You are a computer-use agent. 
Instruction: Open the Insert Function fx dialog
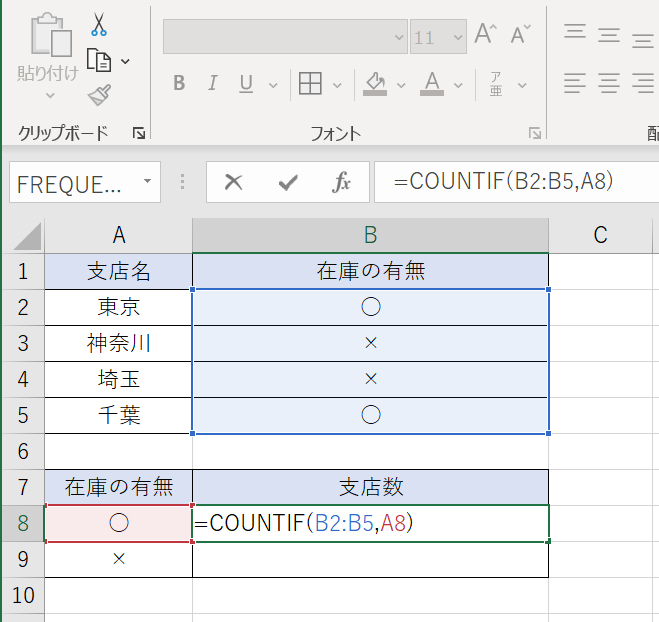[x=342, y=182]
